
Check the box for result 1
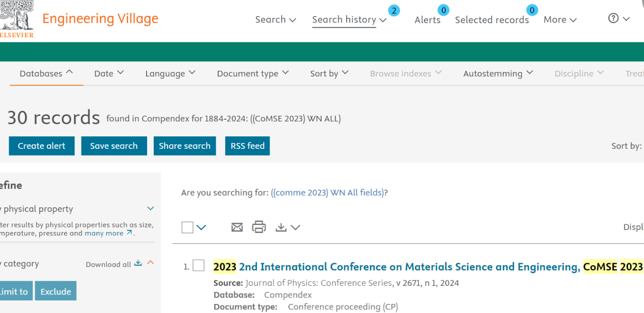click(x=199, y=266)
